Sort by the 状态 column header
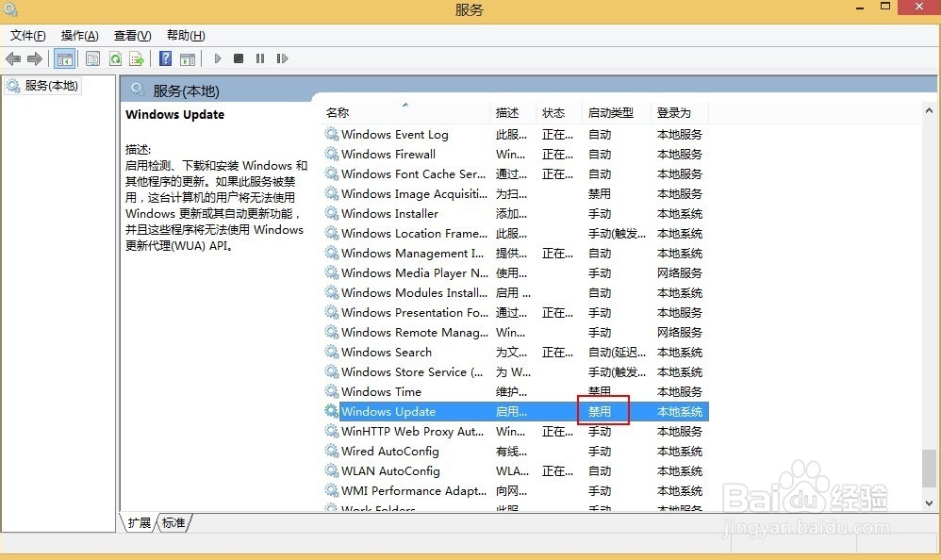This screenshot has width=941, height=560. click(x=559, y=113)
